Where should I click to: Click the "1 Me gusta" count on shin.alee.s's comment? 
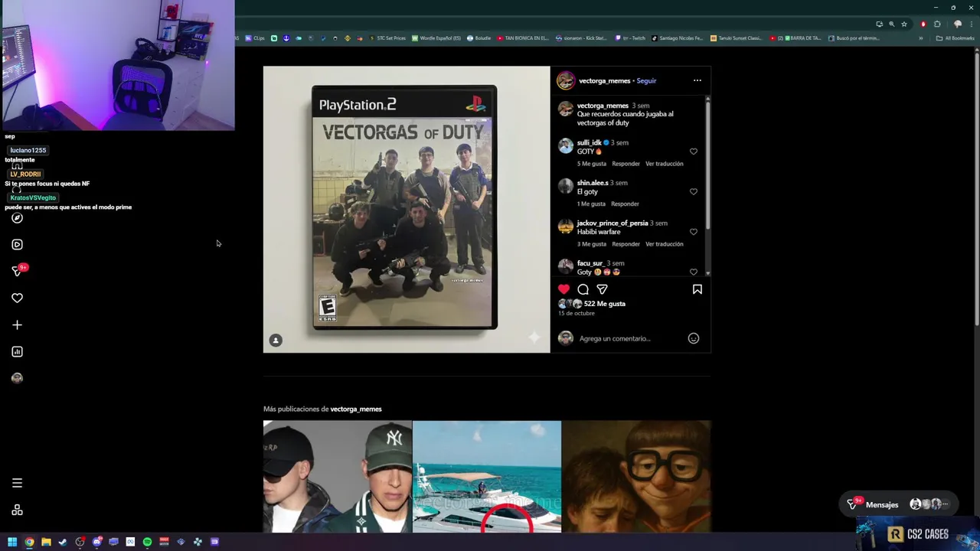click(x=591, y=204)
